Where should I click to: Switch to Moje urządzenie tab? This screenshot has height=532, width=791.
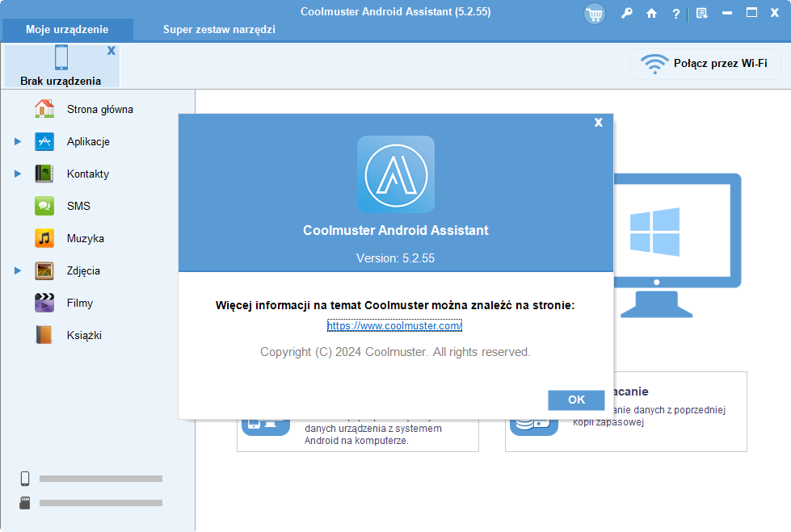tap(67, 30)
